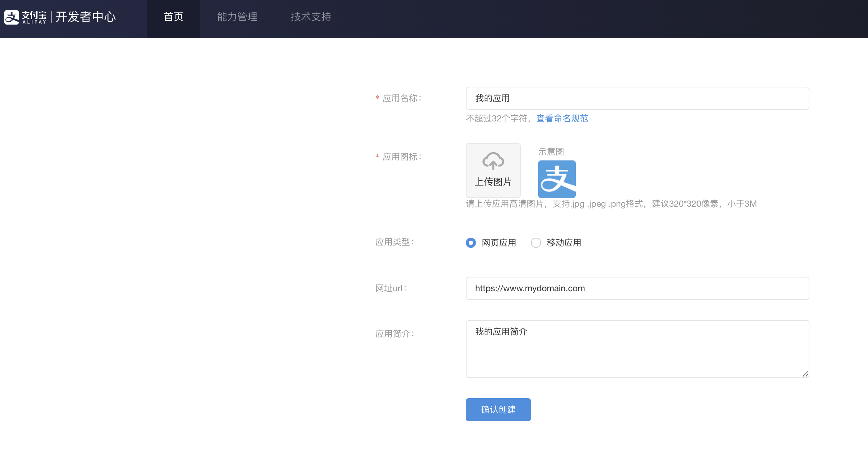Select 移动应用 radio button
Image resolution: width=868 pixels, height=469 pixels.
coord(535,242)
